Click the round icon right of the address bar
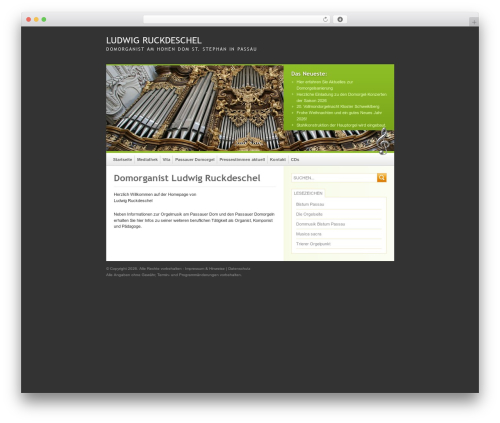Viewport: 500px width, 423px height. (340, 19)
